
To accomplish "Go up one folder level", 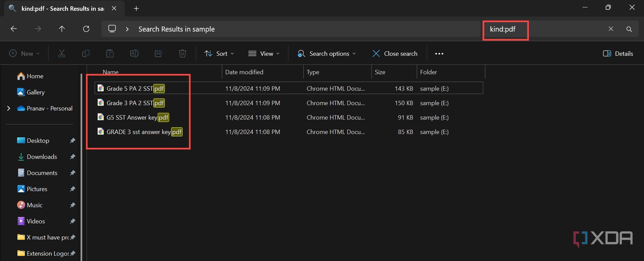I will point(62,29).
